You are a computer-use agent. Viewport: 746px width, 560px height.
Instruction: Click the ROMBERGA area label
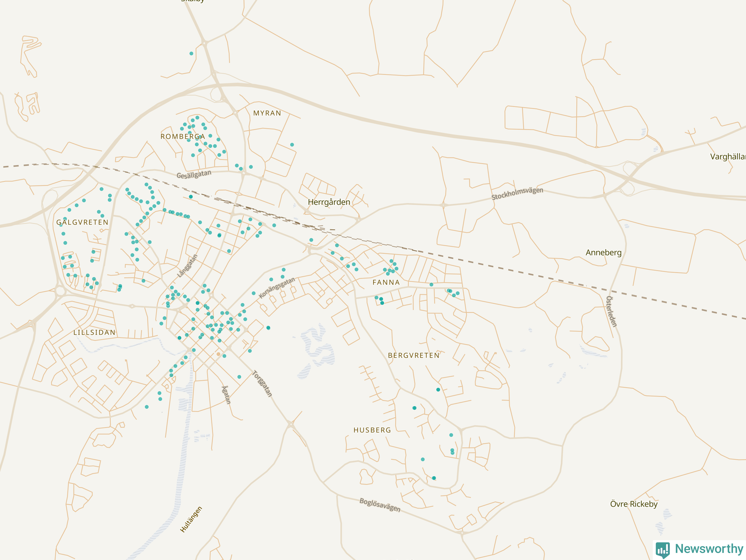pos(182,137)
